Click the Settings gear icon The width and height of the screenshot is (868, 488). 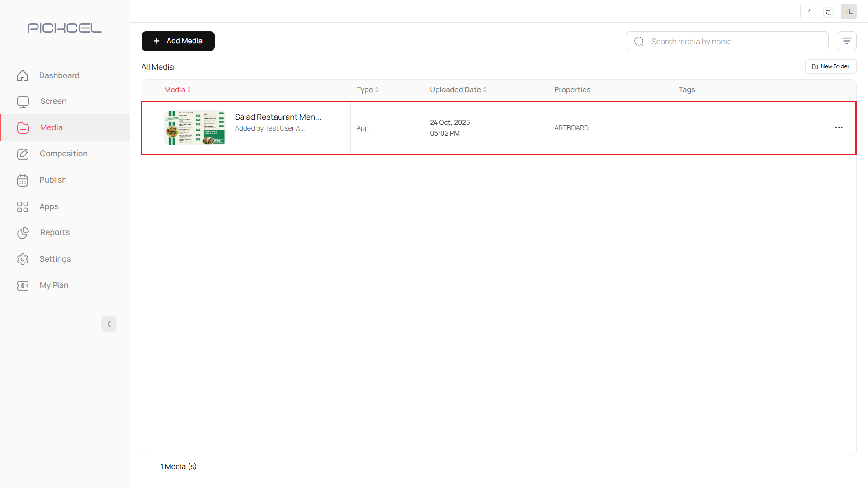click(23, 259)
